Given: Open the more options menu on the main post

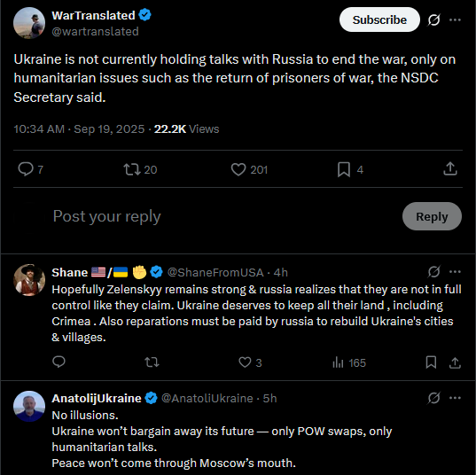Looking at the screenshot, I should [455, 20].
